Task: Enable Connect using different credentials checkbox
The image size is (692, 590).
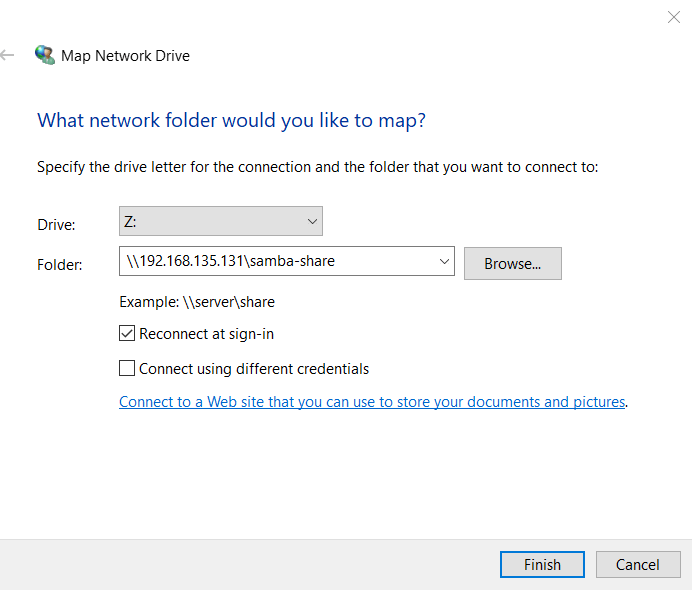Action: pos(127,368)
